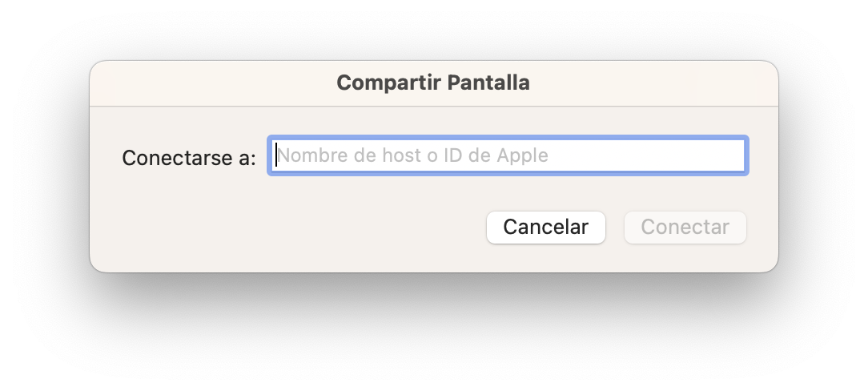Dismiss the dialog with Cancelar
This screenshot has width=868, height=391.
[x=545, y=227]
